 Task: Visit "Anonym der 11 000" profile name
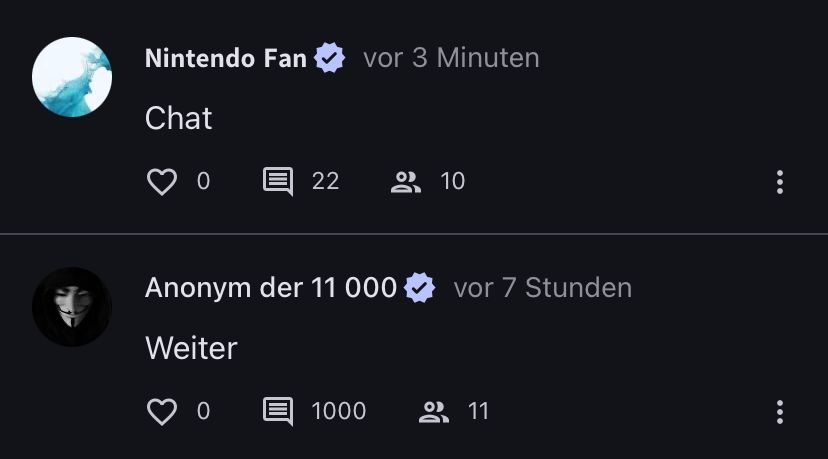point(271,289)
